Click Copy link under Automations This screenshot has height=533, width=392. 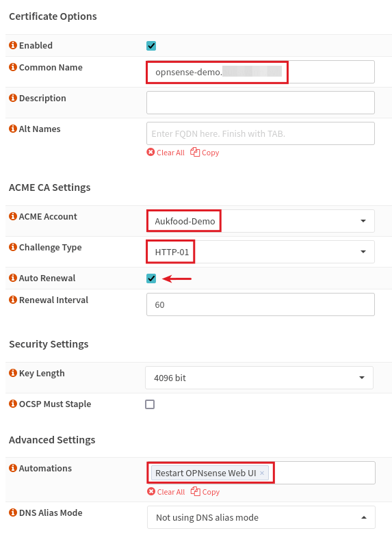click(205, 492)
